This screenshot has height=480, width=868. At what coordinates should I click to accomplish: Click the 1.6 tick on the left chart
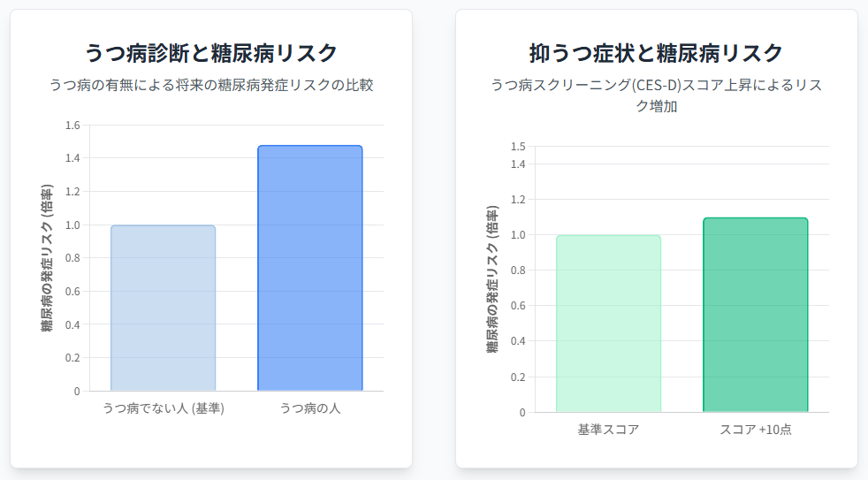pyautogui.click(x=72, y=125)
